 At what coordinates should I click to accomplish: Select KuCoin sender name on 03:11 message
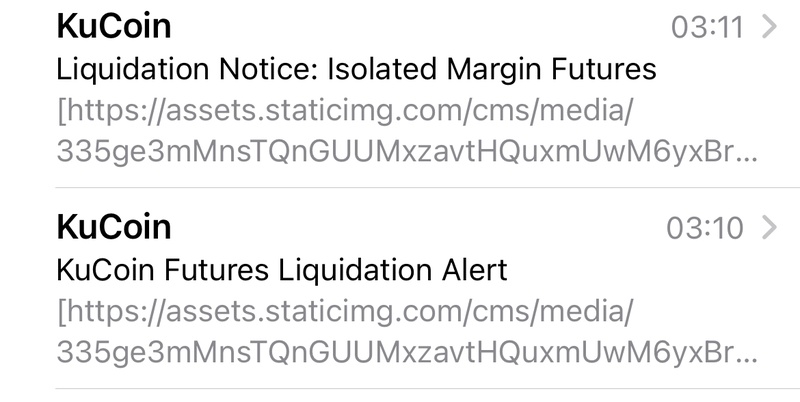(114, 27)
